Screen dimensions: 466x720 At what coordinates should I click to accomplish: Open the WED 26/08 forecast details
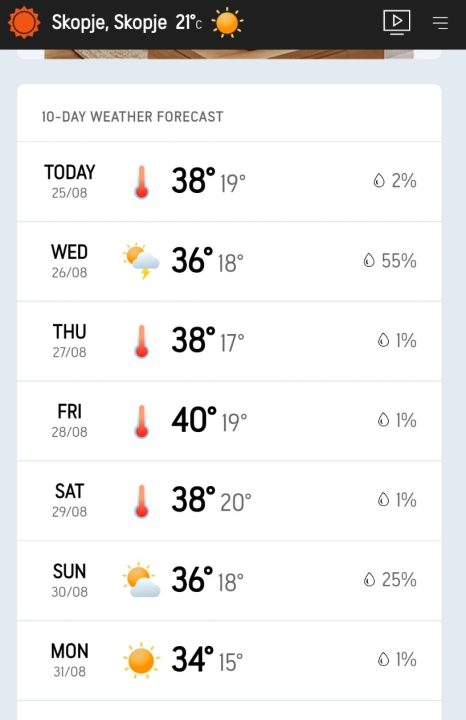[229, 262]
